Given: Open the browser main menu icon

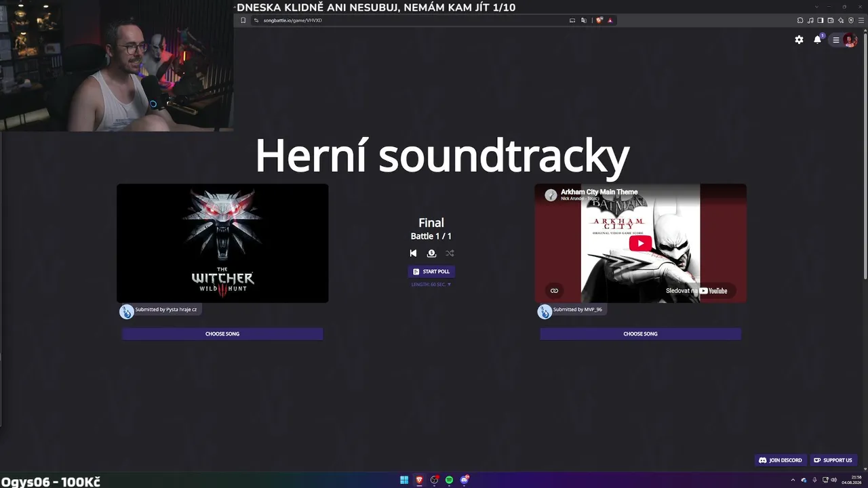Looking at the screenshot, I should (861, 20).
